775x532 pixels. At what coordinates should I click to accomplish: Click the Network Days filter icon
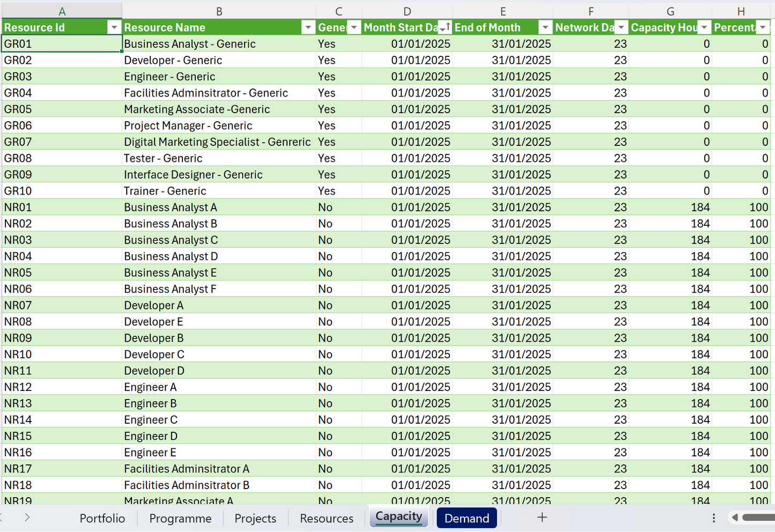[x=621, y=27]
